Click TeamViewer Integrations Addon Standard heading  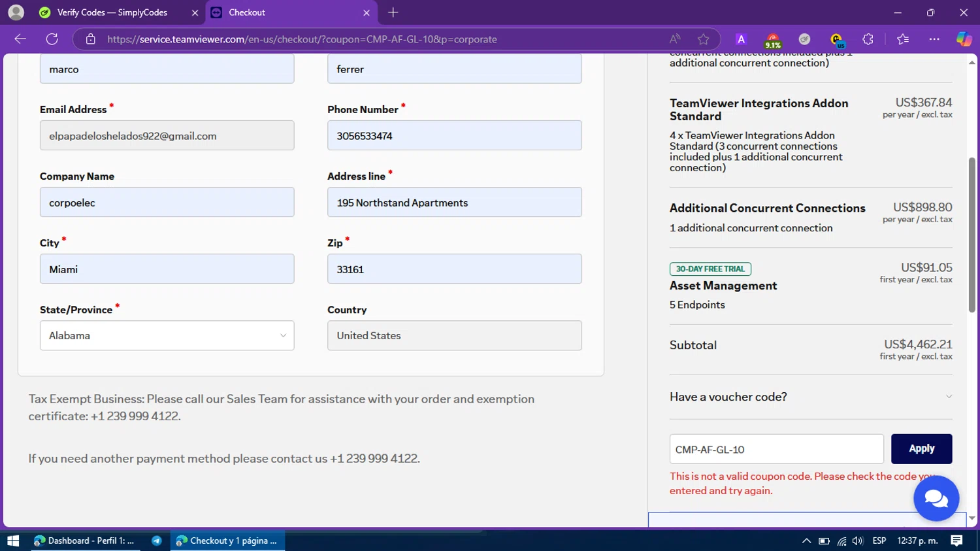(x=759, y=110)
